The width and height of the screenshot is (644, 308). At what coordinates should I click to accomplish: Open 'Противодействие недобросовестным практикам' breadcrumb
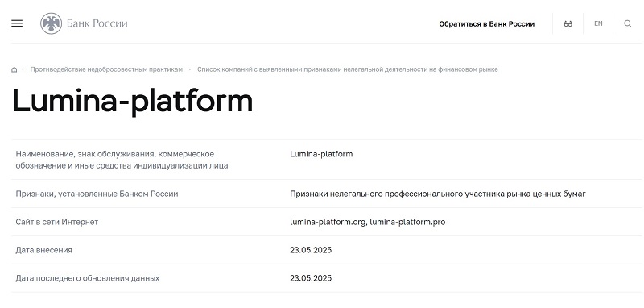point(106,69)
